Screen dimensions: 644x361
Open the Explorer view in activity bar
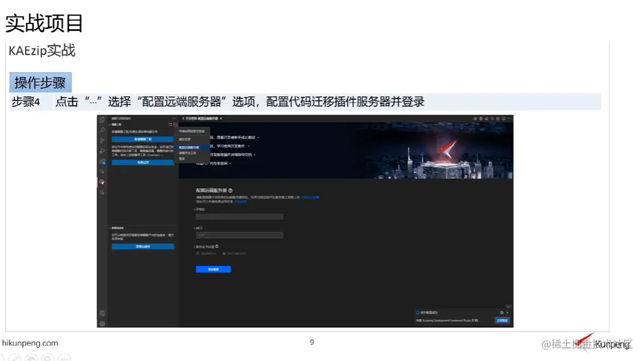coord(102,120)
